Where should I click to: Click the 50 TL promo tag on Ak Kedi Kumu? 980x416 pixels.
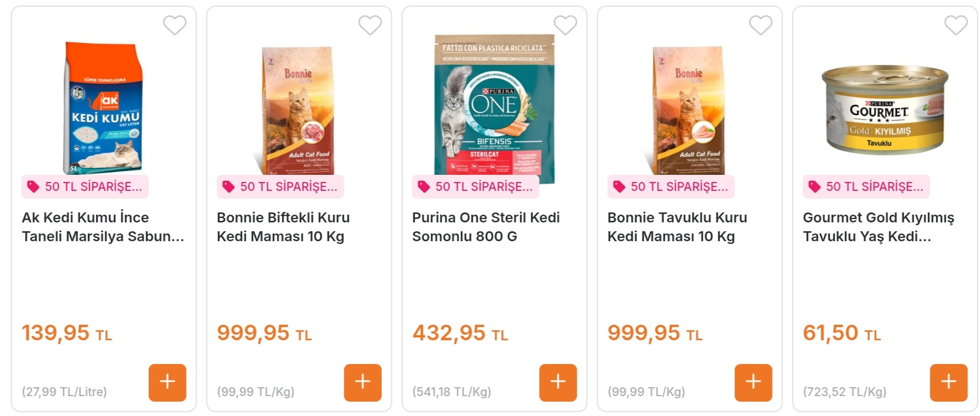click(x=85, y=187)
